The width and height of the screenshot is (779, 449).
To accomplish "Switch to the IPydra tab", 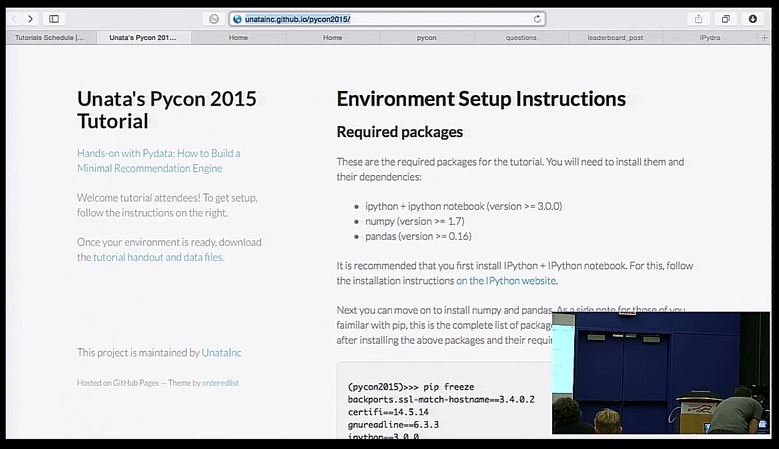I will click(710, 37).
